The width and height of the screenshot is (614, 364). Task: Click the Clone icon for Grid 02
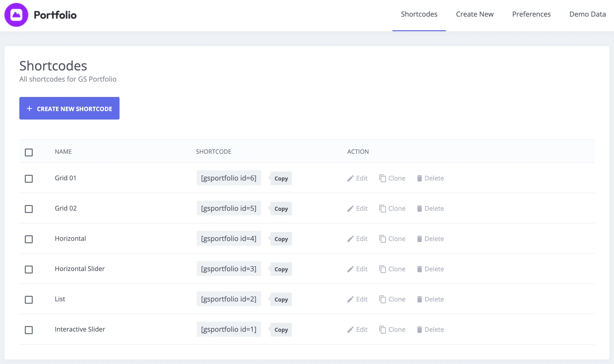382,209
